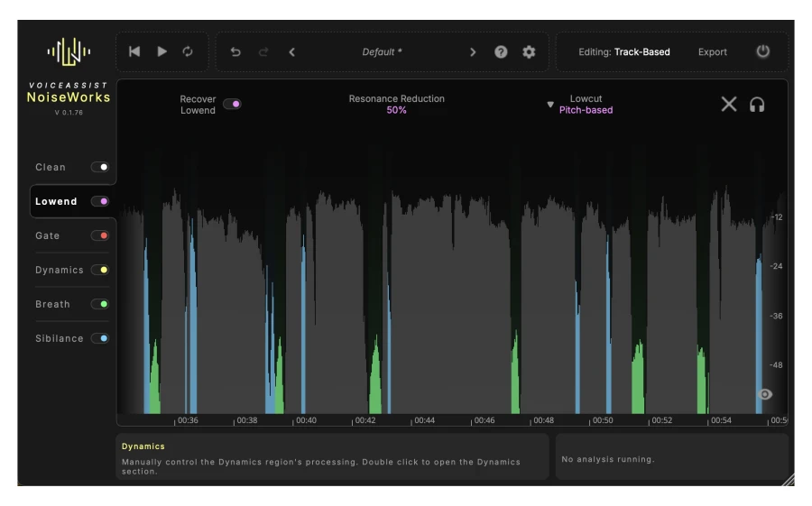Close the Lowend panel with the X

(729, 104)
